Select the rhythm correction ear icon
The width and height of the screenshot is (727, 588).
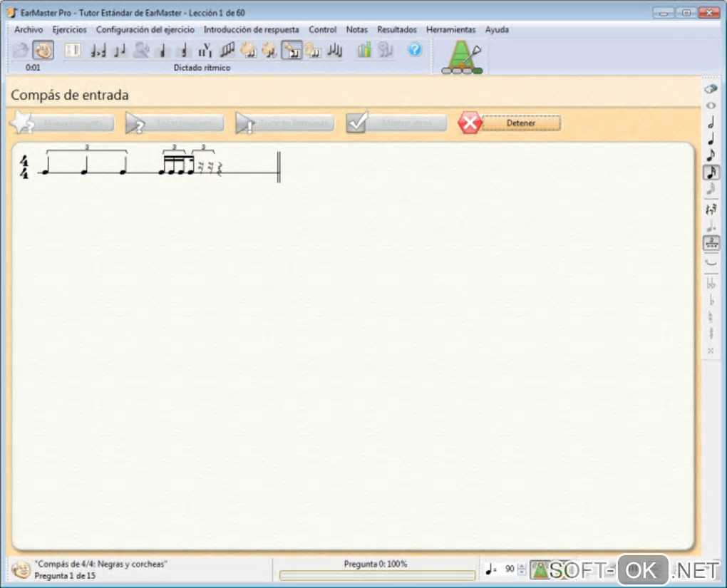(313, 50)
